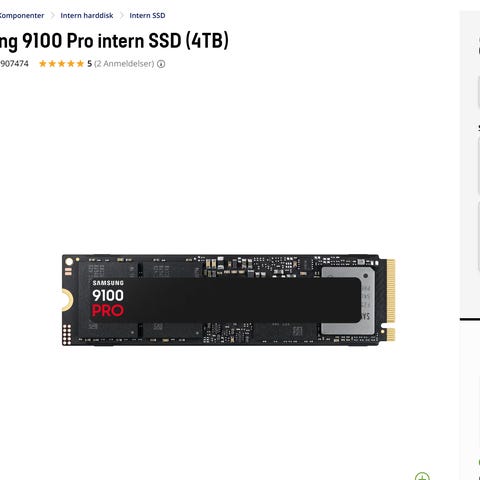The image size is (480, 480).
Task: Click the first orange rating star
Action: [43, 64]
